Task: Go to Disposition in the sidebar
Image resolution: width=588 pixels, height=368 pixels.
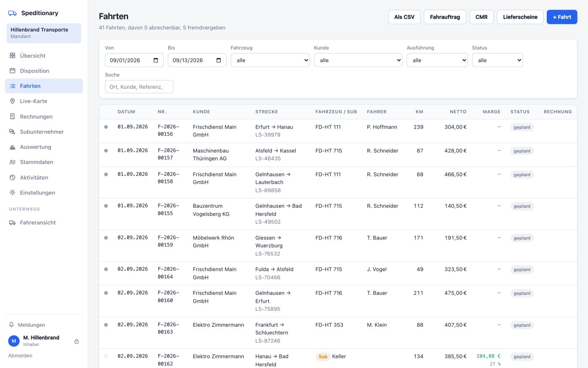Action: [x=44, y=71]
